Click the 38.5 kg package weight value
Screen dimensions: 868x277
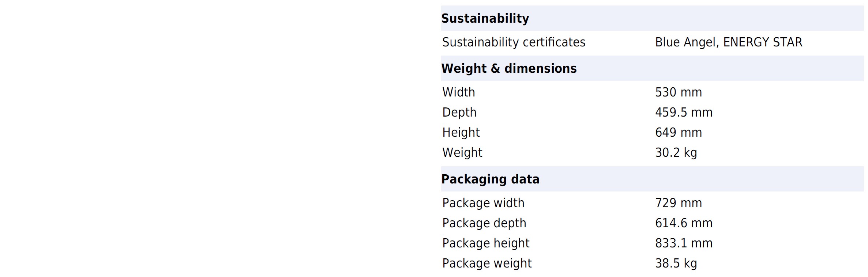(676, 263)
